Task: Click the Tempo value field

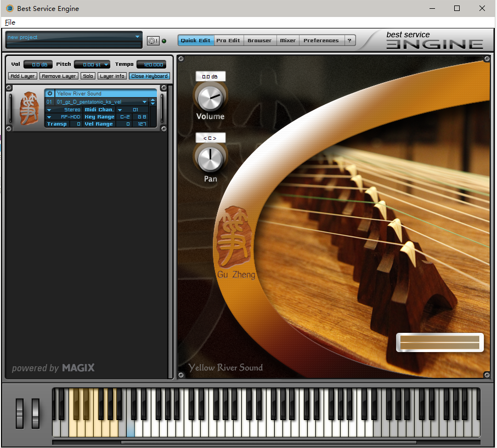Action: [x=151, y=65]
